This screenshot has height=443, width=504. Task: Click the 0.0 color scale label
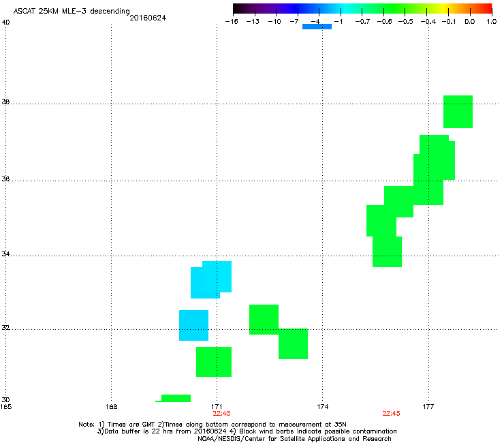470,22
